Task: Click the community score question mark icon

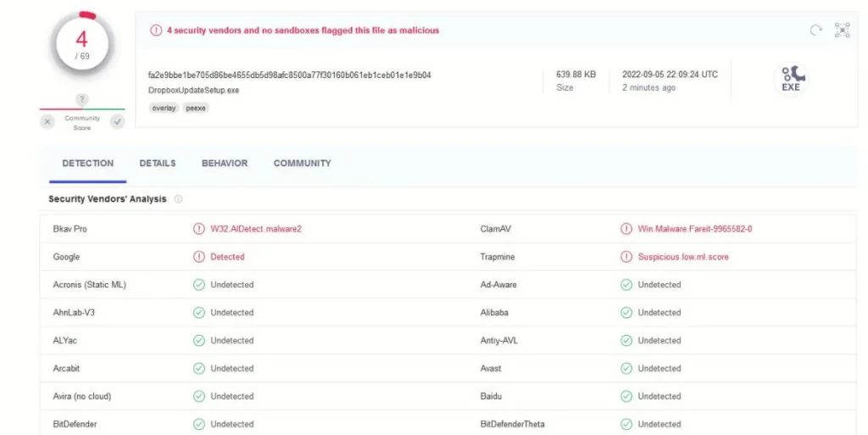Action: click(x=82, y=99)
